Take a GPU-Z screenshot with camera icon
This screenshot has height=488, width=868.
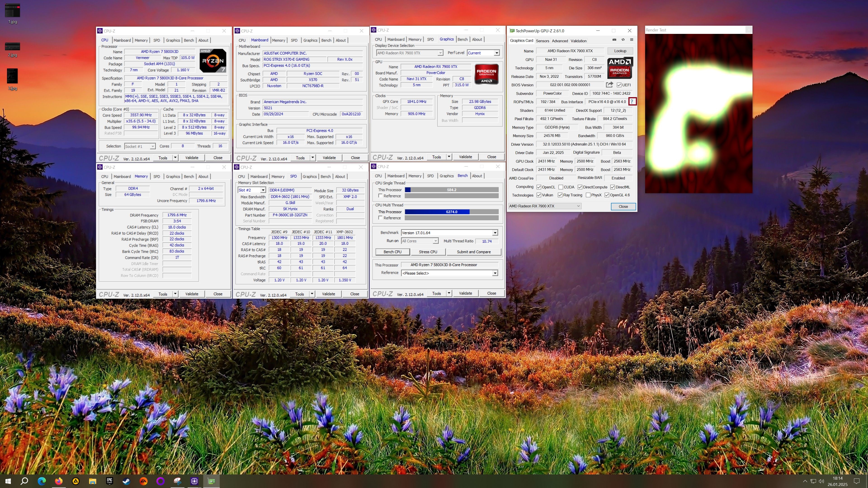[614, 40]
